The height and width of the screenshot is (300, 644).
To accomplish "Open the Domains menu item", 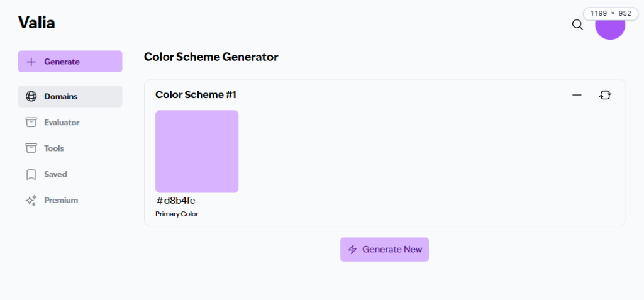I will [x=61, y=97].
